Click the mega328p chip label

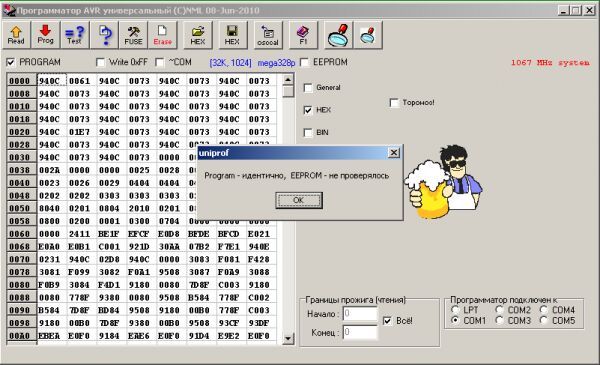click(276, 63)
